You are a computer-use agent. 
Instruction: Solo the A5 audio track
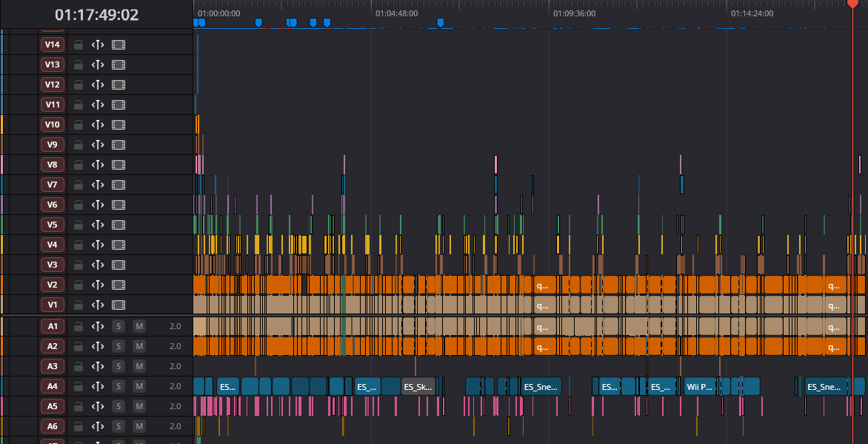pos(118,406)
